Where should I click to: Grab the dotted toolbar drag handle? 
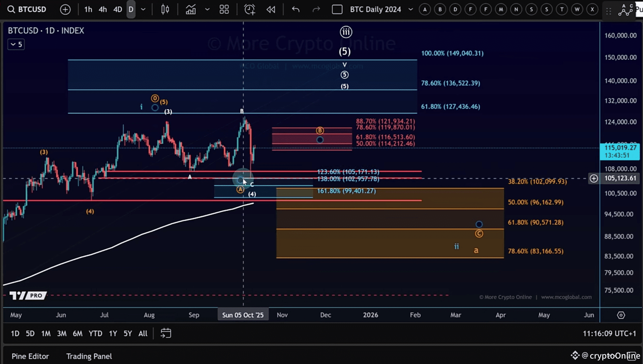[609, 11]
